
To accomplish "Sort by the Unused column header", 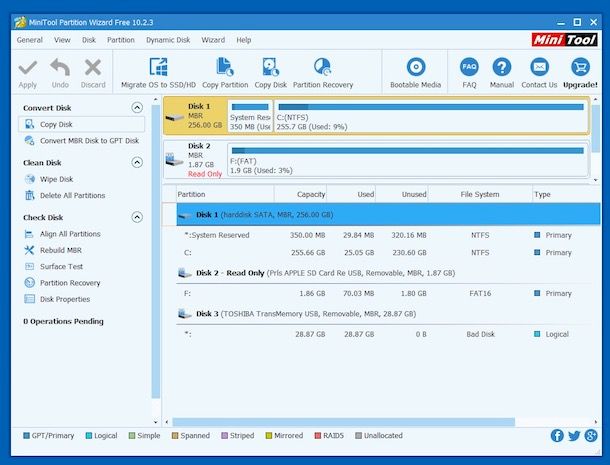I will point(402,194).
